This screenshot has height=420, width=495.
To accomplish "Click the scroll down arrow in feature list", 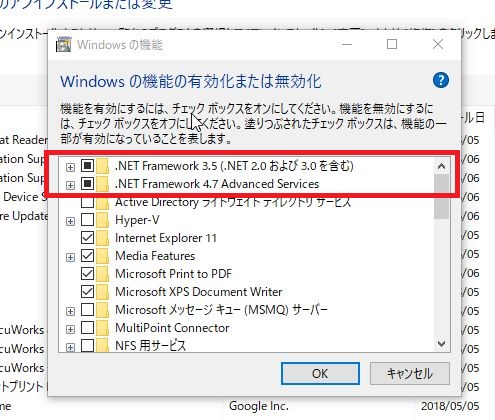I will pos(442,344).
